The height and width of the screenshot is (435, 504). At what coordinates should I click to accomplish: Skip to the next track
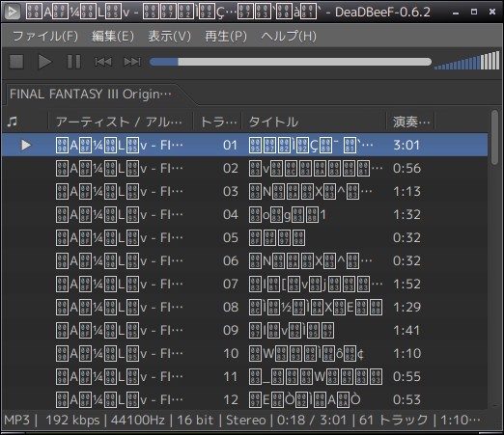point(132,62)
